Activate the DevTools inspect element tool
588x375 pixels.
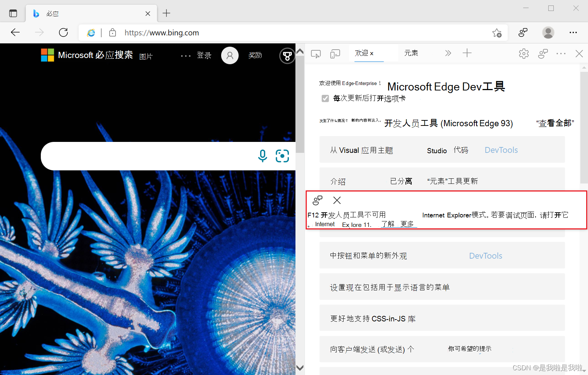tap(316, 54)
